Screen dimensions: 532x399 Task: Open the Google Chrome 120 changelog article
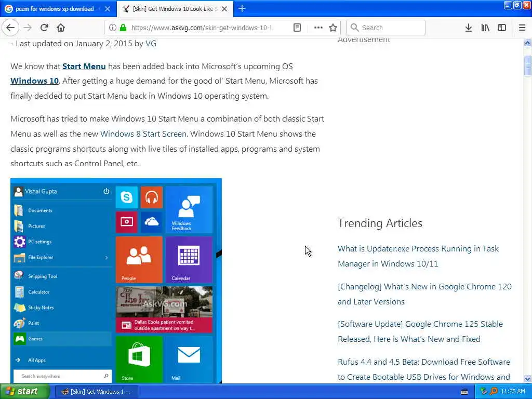click(424, 294)
